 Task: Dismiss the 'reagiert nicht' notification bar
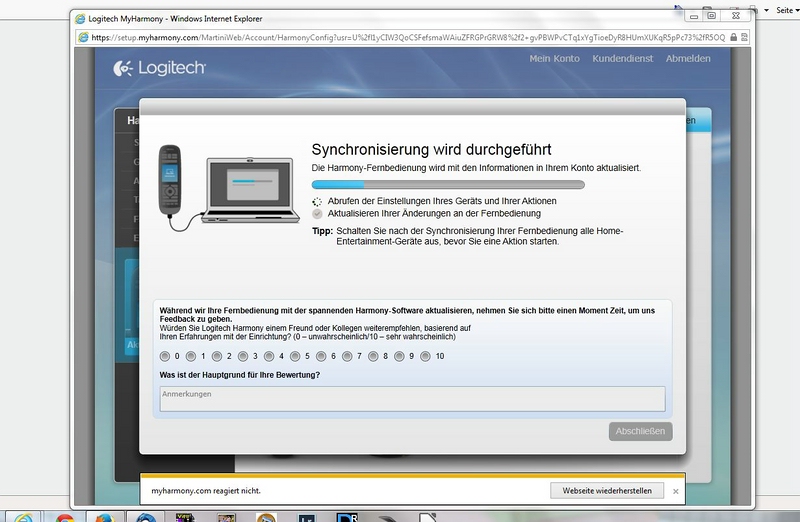675,491
